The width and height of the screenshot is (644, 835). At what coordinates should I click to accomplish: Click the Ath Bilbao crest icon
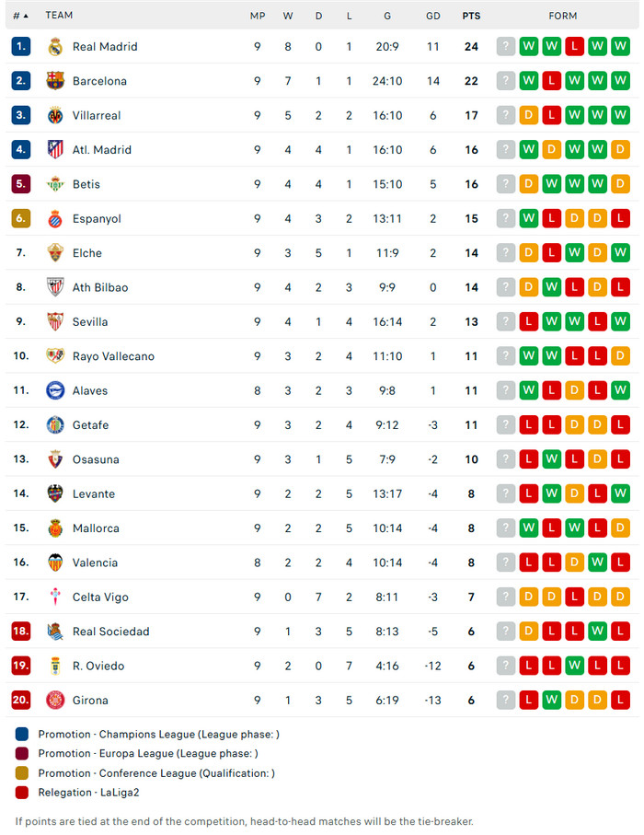pos(55,287)
